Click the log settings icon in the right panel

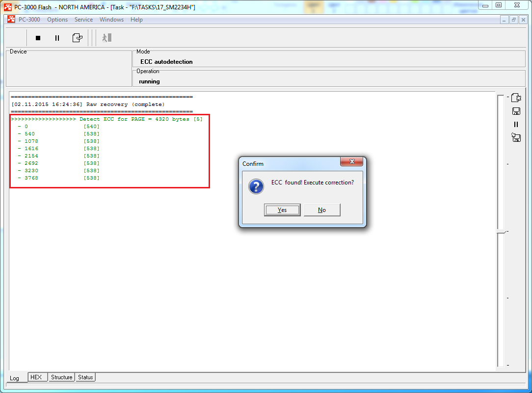pos(516,98)
